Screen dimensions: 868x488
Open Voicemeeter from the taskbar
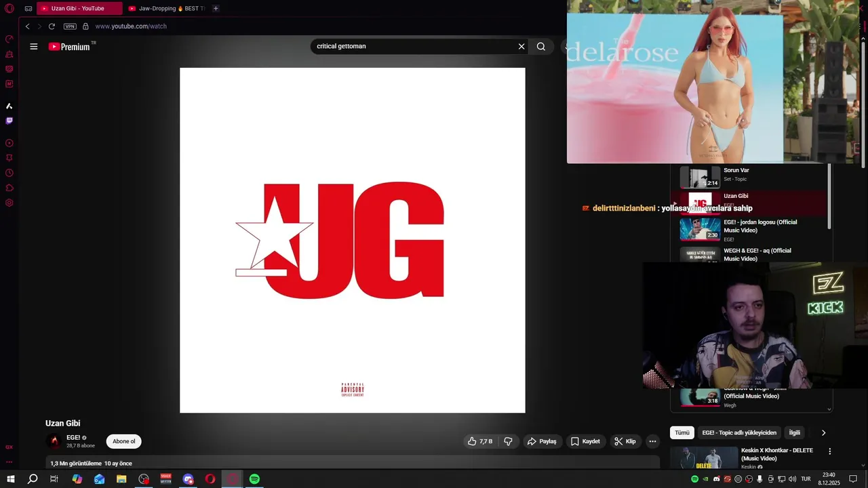165,479
